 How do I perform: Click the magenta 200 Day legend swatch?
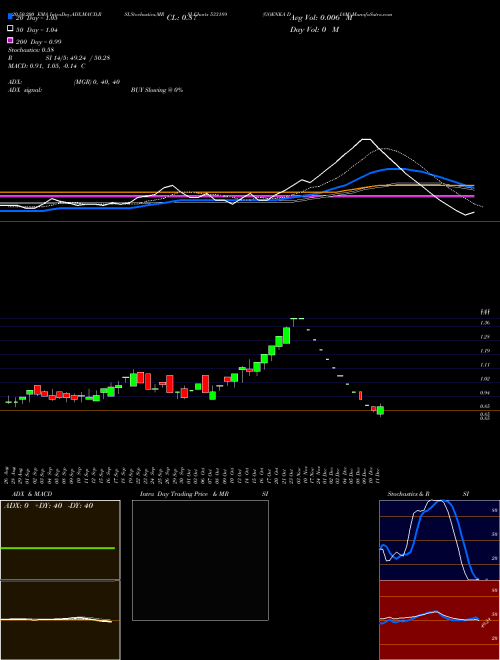click(x=11, y=41)
